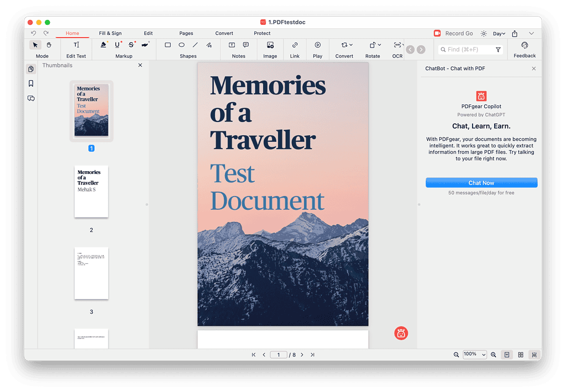This screenshot has width=566, height=392.
Task: Insert an Image using the toolbar icon
Action: 270,45
